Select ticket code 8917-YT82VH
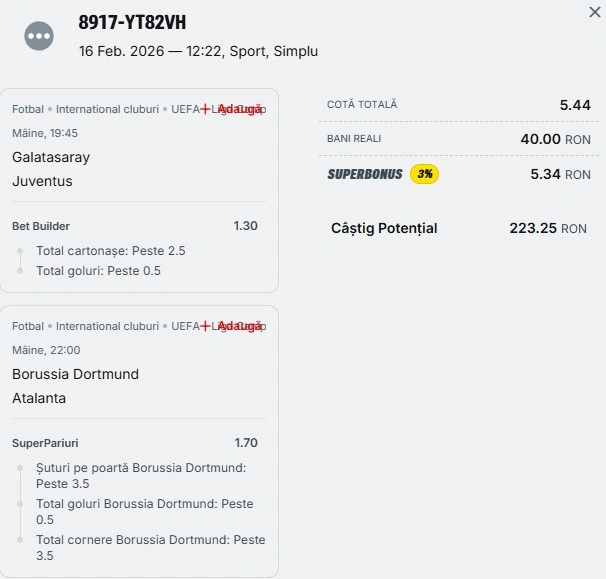The width and height of the screenshot is (606, 579). pyautogui.click(x=132, y=23)
